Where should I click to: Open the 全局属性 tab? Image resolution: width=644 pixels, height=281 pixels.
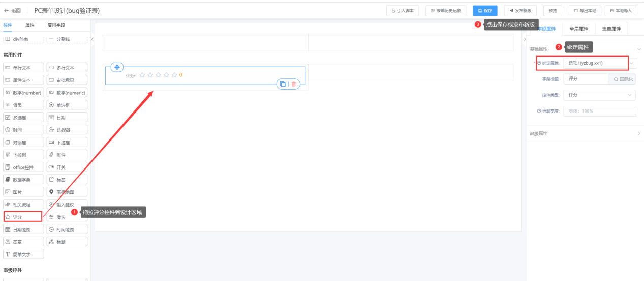[579, 29]
